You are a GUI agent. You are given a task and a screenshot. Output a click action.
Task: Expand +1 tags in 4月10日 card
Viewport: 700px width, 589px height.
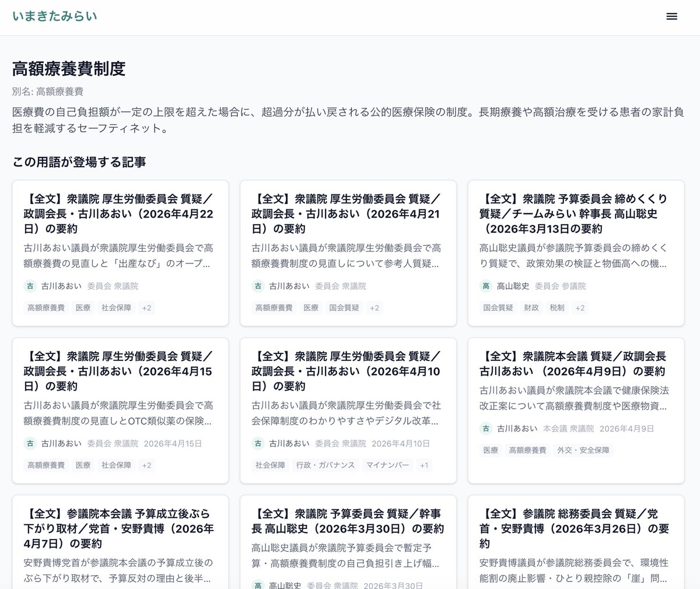pos(424,465)
